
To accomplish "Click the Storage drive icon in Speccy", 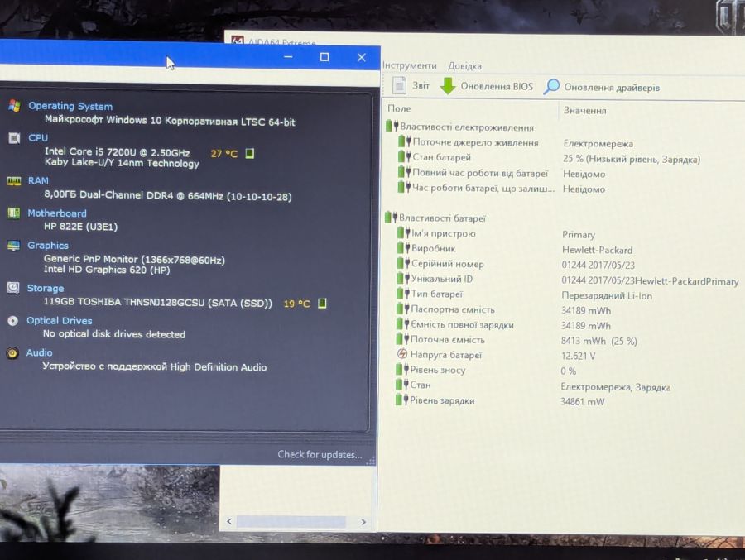I will click(x=13, y=288).
